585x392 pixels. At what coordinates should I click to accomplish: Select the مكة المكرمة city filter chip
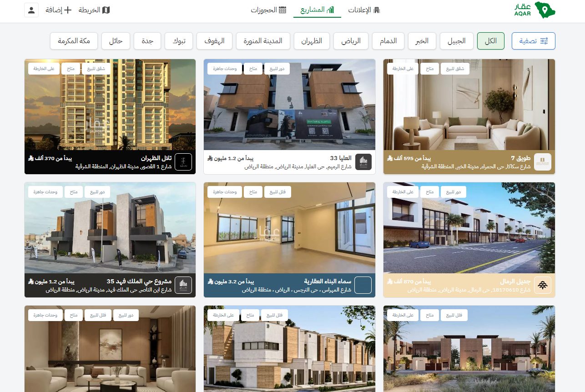74,41
